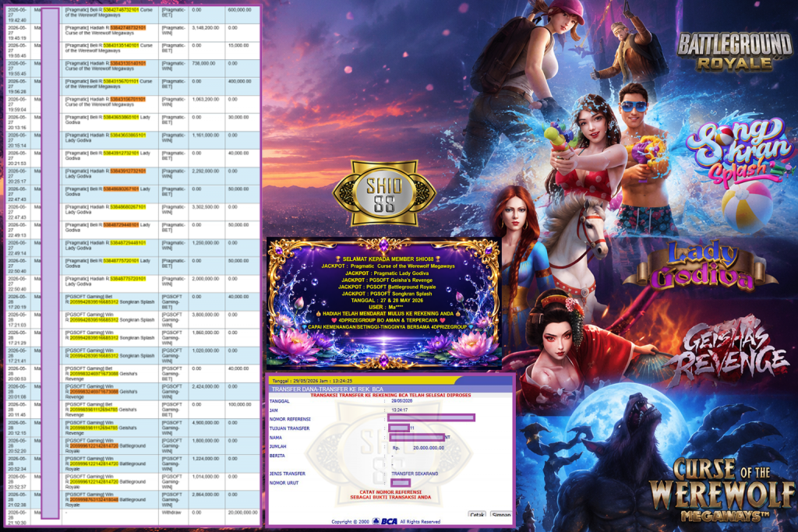Click highlighted ID in the 19:42:40 row
This screenshot has width=798, height=532.
(121, 9)
